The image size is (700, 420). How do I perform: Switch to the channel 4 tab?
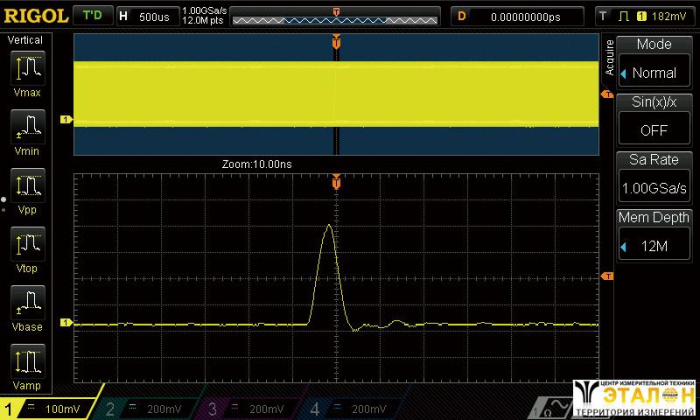pos(350,409)
